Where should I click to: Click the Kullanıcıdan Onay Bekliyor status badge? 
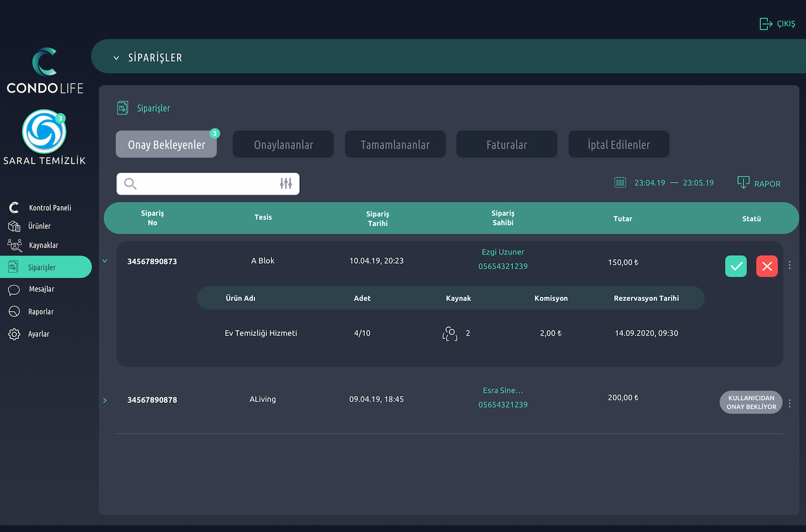[x=751, y=402]
